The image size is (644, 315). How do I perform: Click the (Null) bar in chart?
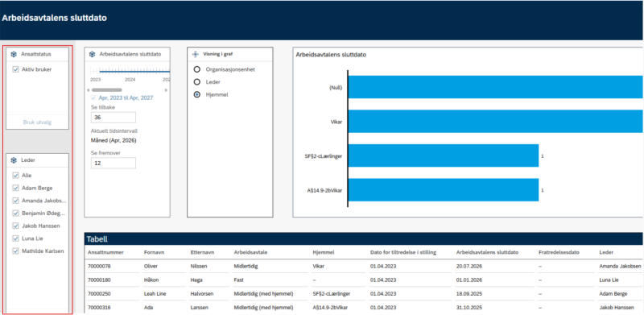496,87
